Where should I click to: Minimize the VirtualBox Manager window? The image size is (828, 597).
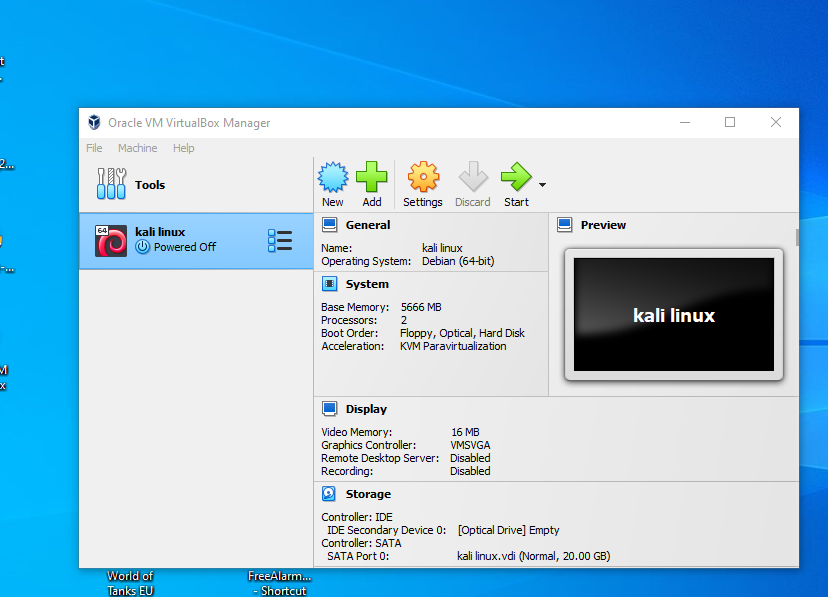point(685,122)
